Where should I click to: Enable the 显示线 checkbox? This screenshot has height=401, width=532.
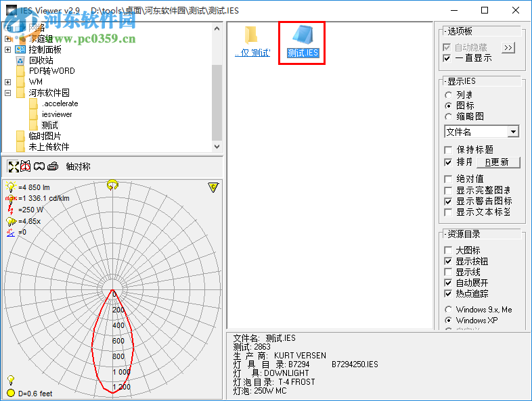[x=448, y=272]
